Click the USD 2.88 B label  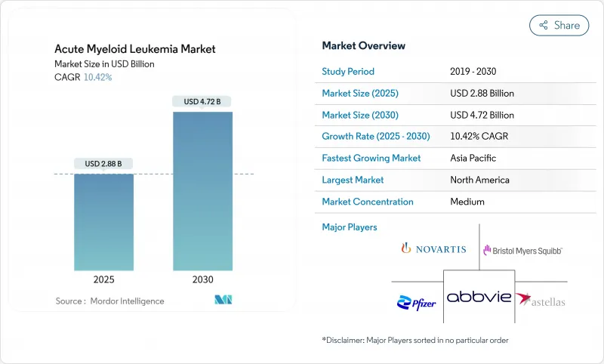[x=103, y=164]
